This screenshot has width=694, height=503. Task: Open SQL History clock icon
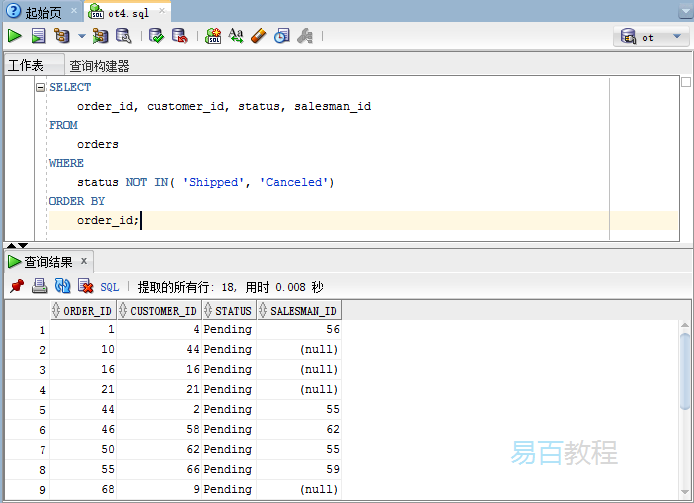click(x=282, y=36)
